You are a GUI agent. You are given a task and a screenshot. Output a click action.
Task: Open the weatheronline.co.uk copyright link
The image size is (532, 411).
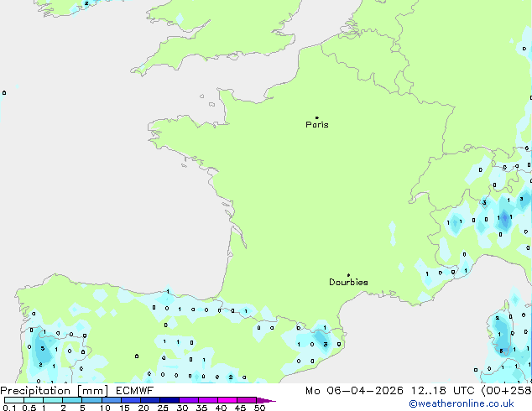coord(462,403)
